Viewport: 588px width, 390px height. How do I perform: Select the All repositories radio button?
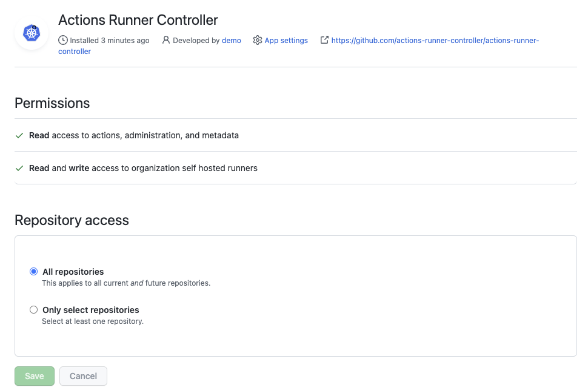(34, 271)
